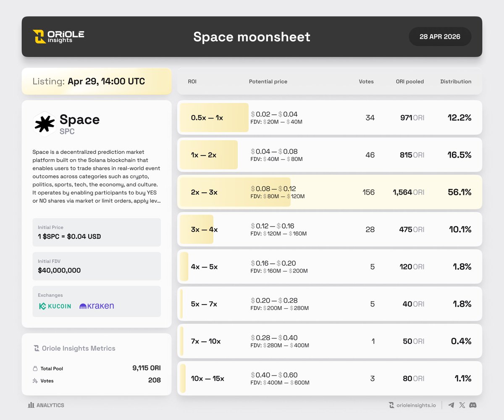Click the 10x — 15x ROI label

tap(207, 378)
